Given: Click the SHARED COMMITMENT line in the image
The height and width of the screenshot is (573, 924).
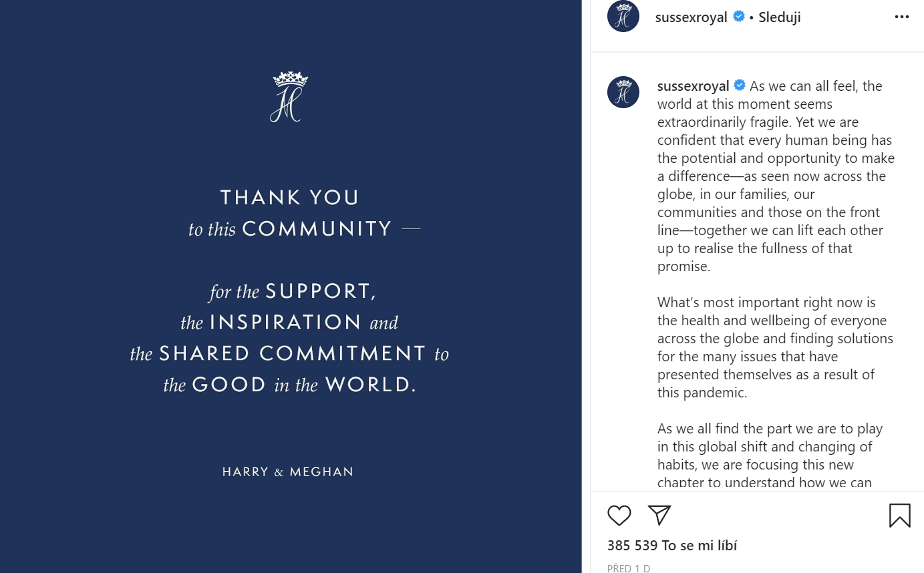Looking at the screenshot, I should pos(292,353).
